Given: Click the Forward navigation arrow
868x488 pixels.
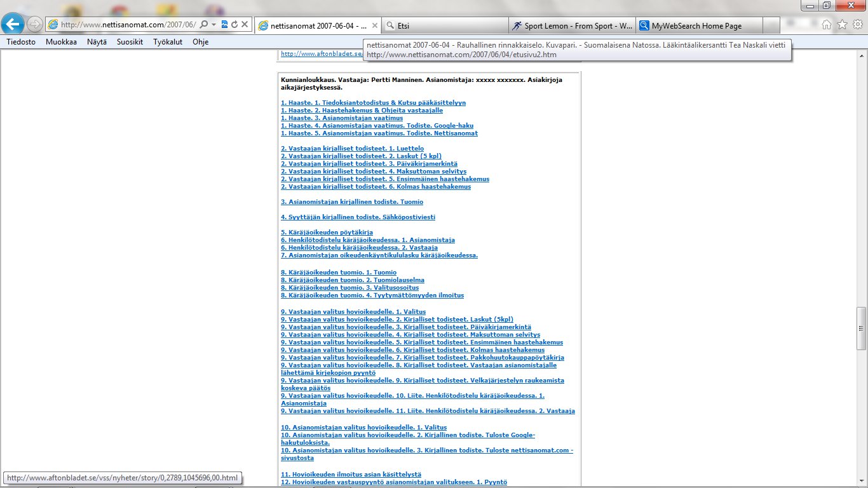Looking at the screenshot, I should tap(36, 25).
